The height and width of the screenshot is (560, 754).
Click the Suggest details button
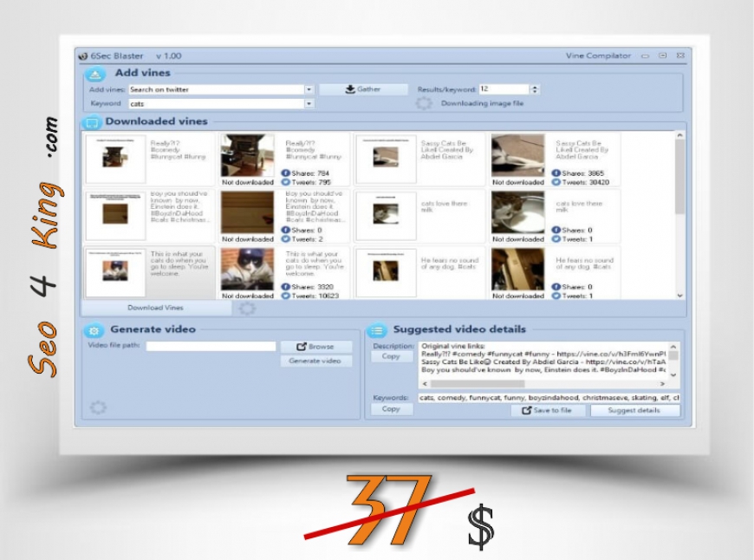[x=634, y=410]
